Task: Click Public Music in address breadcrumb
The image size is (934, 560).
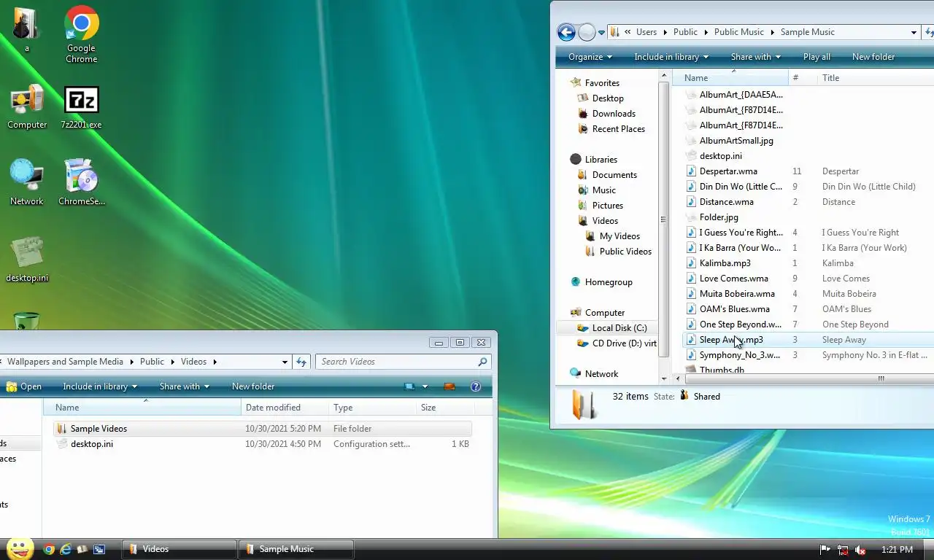Action: 739,32
